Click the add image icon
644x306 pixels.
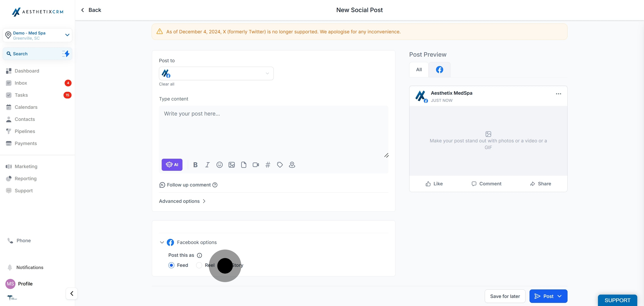click(x=231, y=165)
